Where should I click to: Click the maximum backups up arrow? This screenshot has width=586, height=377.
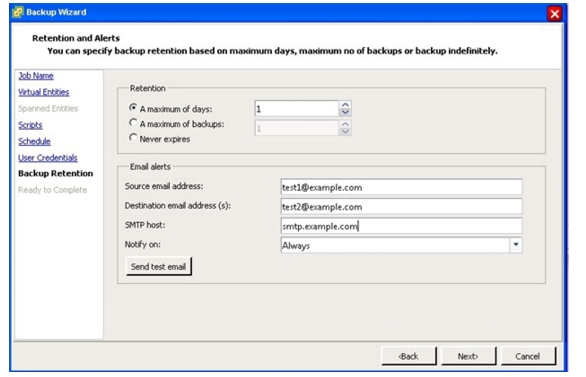pyautogui.click(x=345, y=124)
